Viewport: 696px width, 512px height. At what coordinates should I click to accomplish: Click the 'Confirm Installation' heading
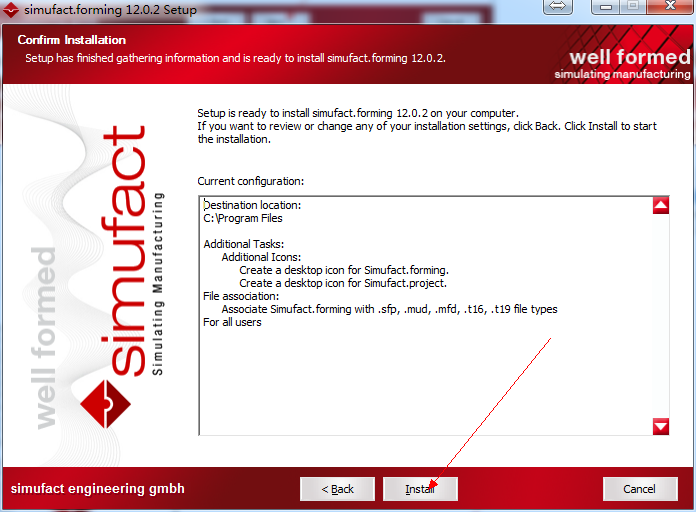pos(72,40)
